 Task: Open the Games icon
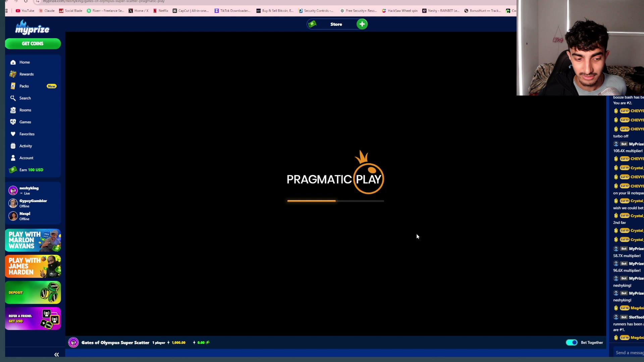click(13, 122)
